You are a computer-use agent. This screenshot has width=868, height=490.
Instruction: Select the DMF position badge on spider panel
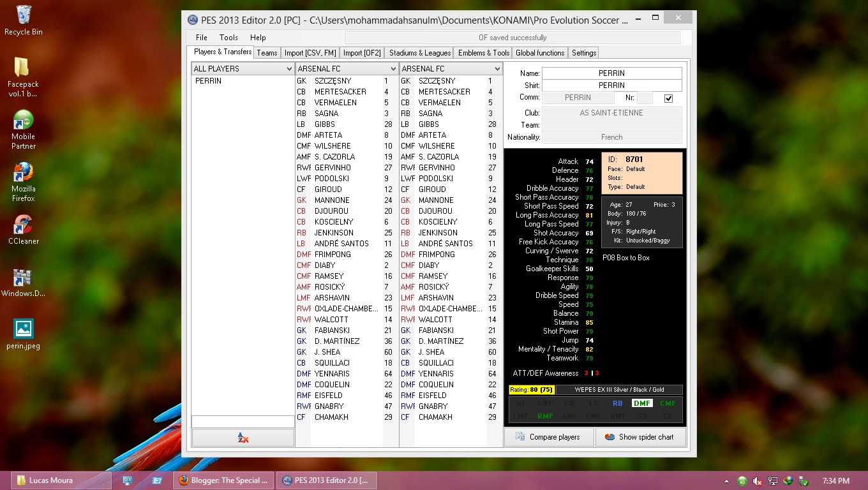tap(642, 403)
